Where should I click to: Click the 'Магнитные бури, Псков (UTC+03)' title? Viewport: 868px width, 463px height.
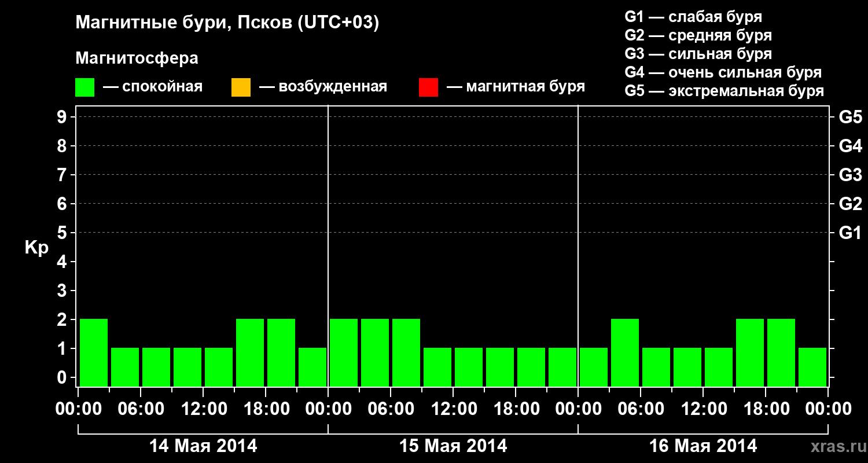point(227,23)
